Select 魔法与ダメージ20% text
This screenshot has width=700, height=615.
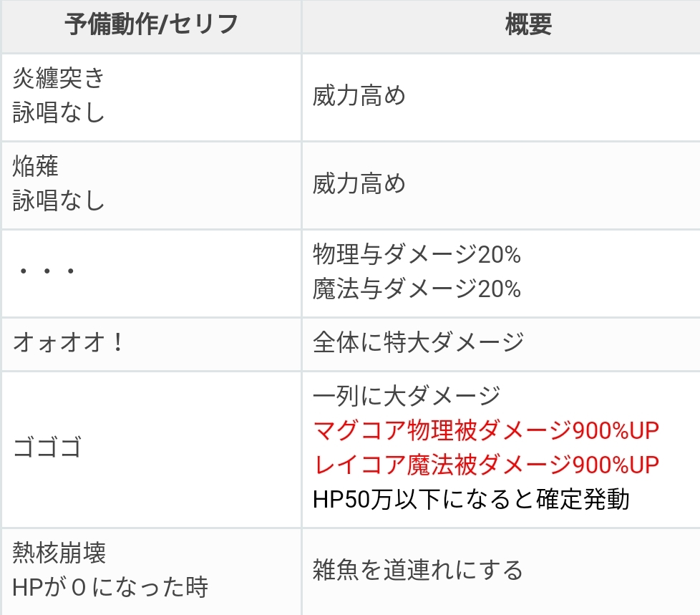[x=417, y=289]
